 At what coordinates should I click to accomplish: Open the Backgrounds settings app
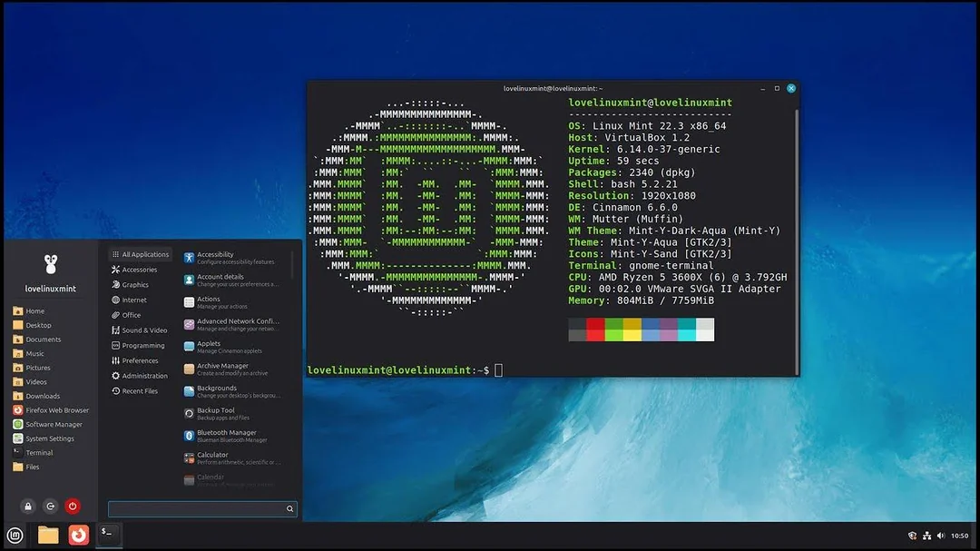tap(221, 389)
